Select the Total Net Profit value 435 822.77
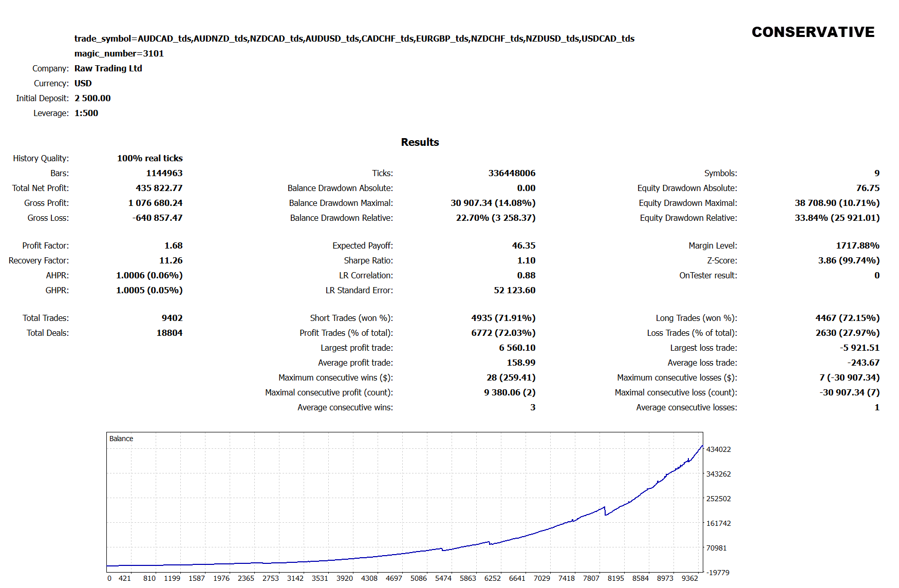This screenshot has height=588, width=899. tap(159, 188)
